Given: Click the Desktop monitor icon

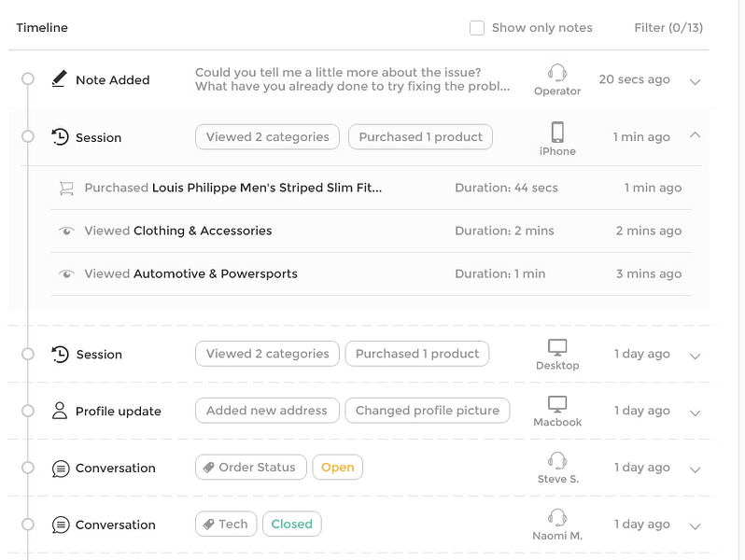Looking at the screenshot, I should (557, 347).
